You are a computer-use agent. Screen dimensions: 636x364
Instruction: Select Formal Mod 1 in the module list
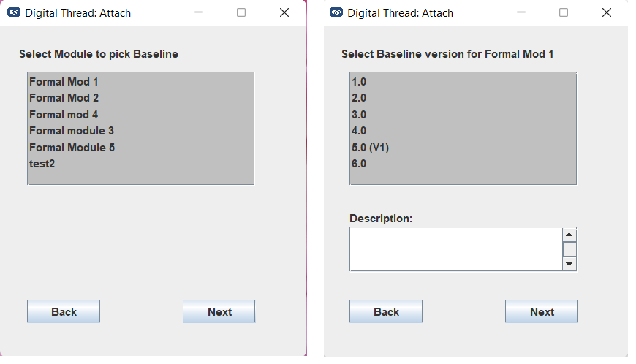[64, 82]
